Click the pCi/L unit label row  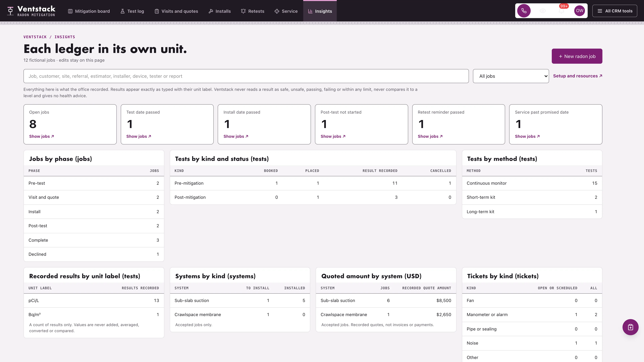[x=94, y=300]
